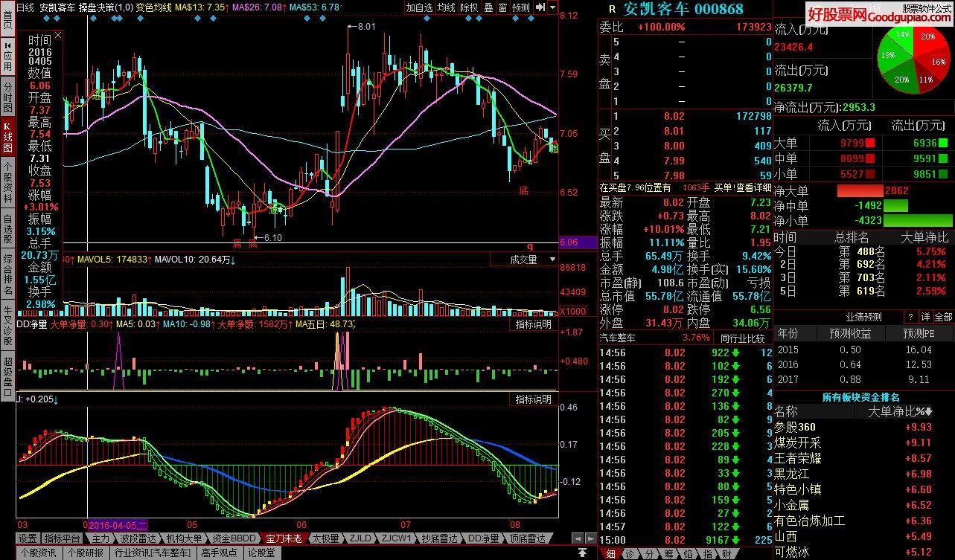Switch to the DD净量 indicator tab
The width and height of the screenshot is (955, 560).
point(484,538)
